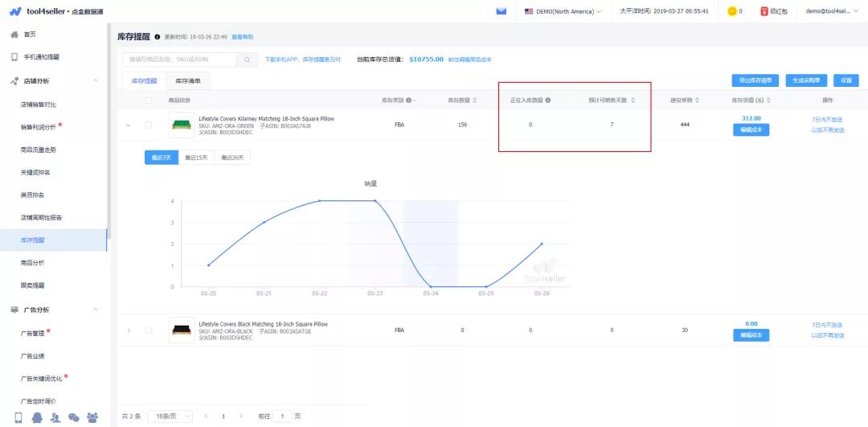Select the 最近7天 range option

tap(161, 158)
